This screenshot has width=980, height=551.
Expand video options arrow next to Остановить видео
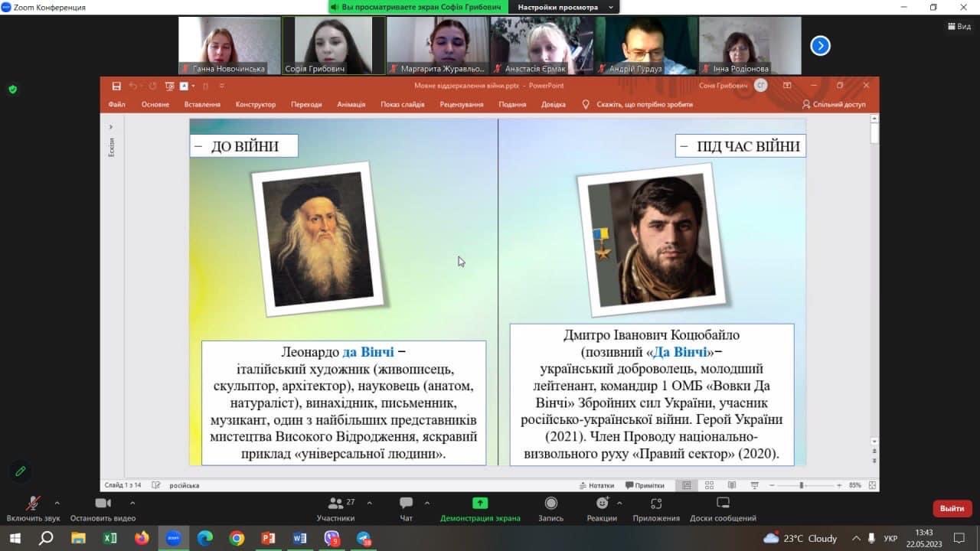pyautogui.click(x=132, y=503)
